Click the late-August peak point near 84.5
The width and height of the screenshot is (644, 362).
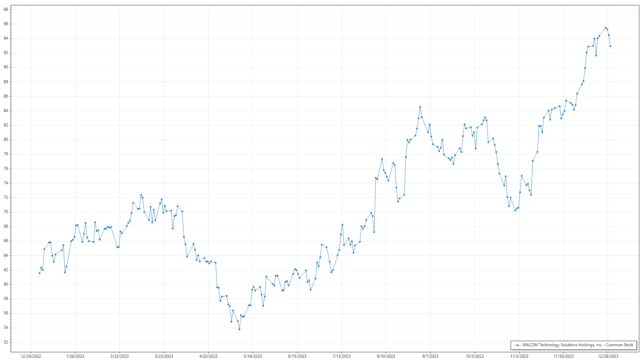(420, 107)
